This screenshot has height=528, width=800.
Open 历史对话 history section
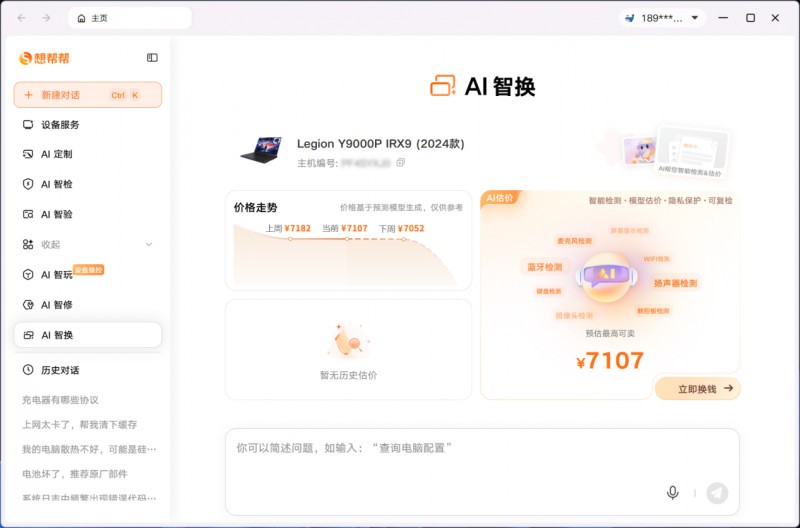(88, 370)
